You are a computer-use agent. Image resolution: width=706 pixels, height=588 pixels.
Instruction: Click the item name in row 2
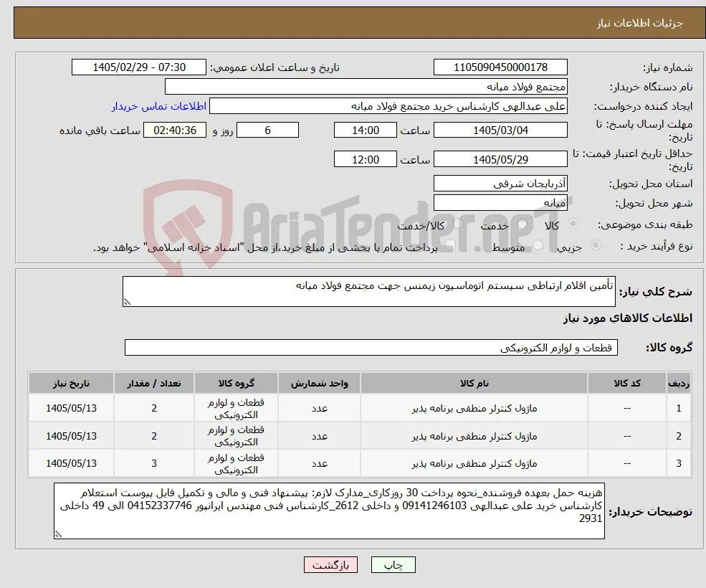474,436
